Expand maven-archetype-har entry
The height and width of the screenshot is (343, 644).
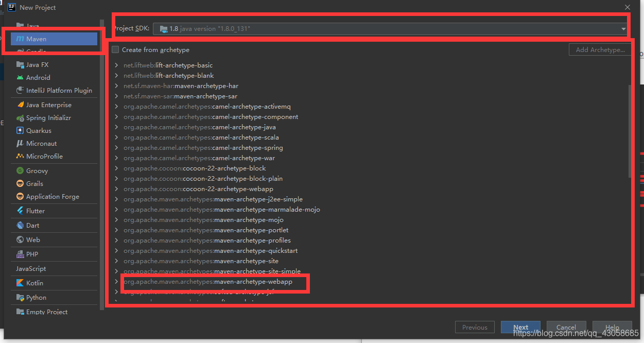pos(116,86)
